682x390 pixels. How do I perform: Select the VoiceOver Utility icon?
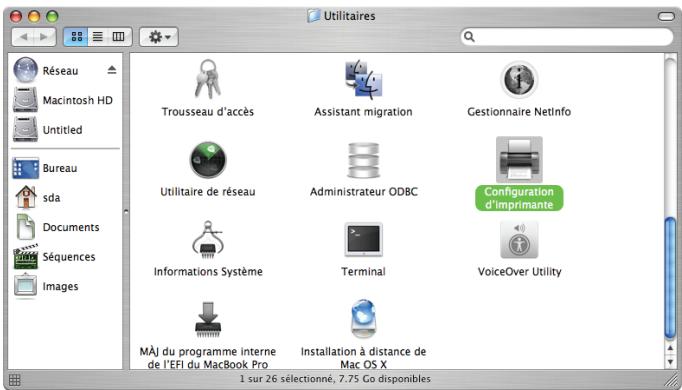(x=519, y=240)
